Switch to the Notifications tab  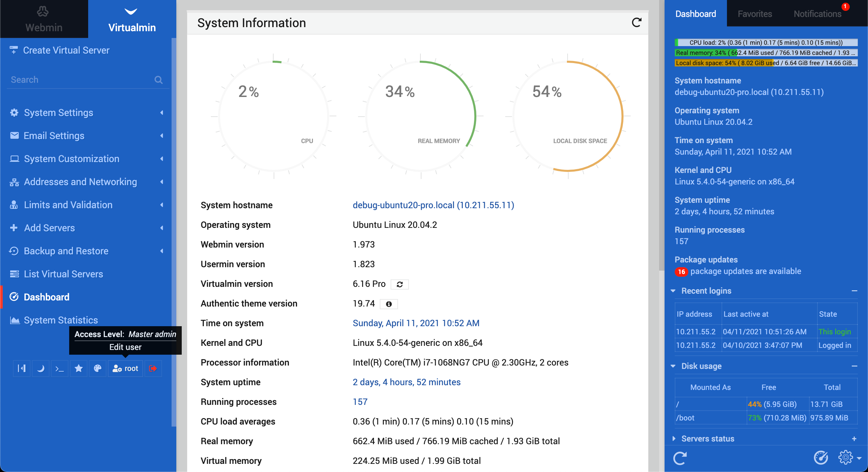817,14
